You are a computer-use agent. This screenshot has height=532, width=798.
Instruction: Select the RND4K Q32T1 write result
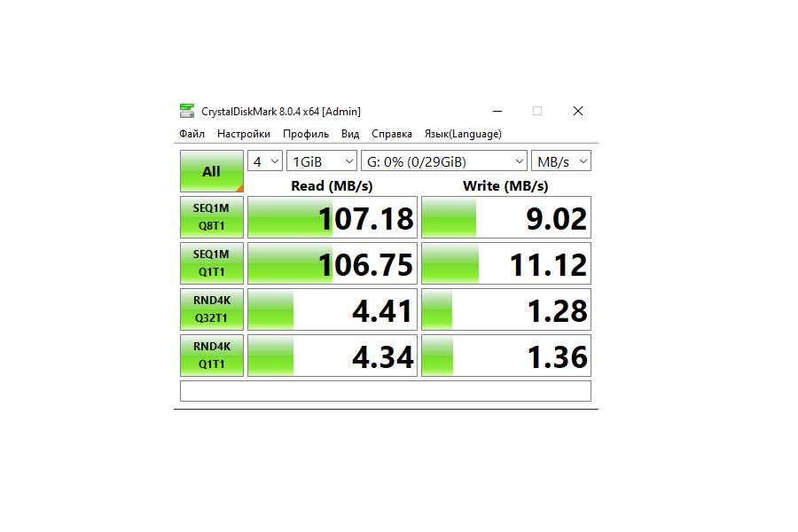[x=505, y=309]
